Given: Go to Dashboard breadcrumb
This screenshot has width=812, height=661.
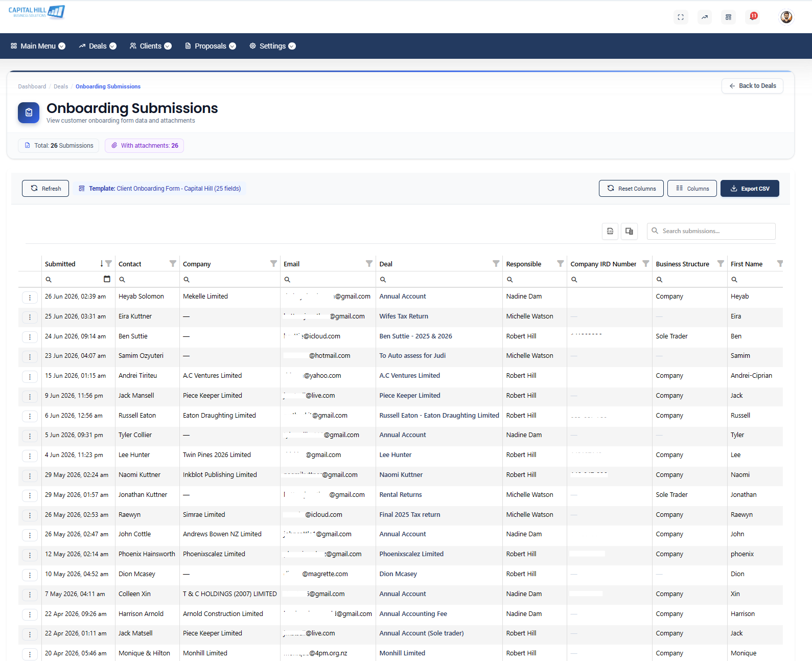Looking at the screenshot, I should tap(32, 86).
